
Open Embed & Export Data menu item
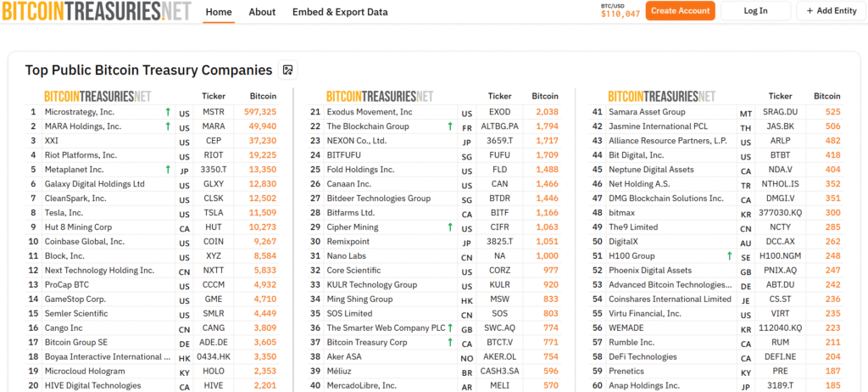click(x=340, y=12)
